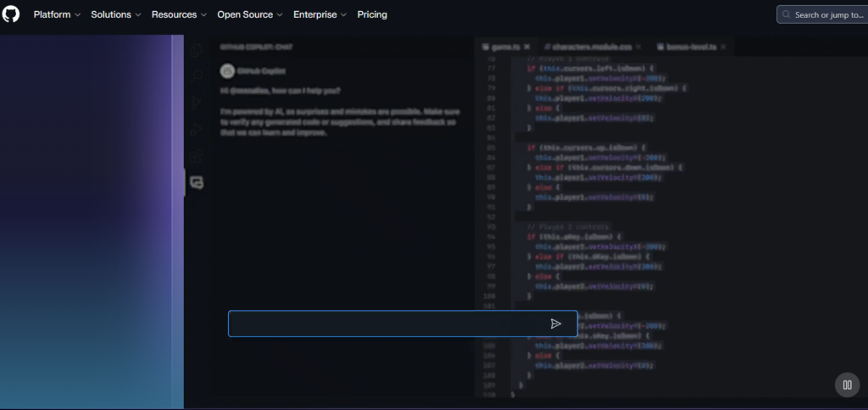
Task: Open the Enterprise navigation menu
Action: point(320,15)
